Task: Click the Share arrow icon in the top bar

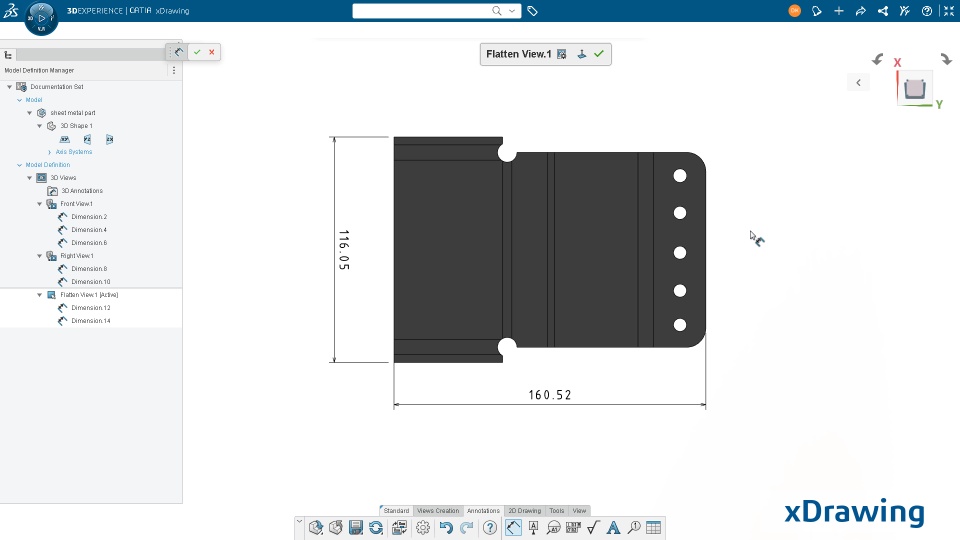Action: click(x=861, y=11)
